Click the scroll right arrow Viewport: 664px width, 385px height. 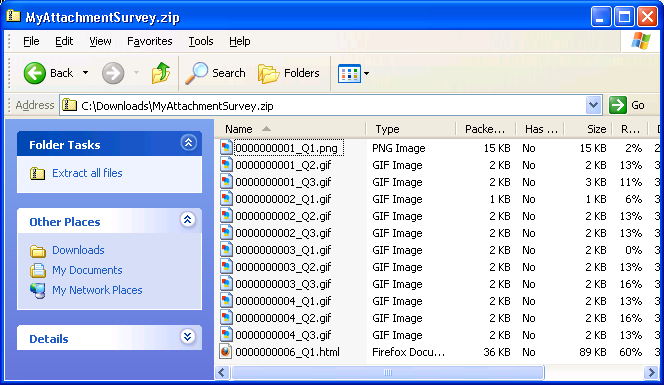650,373
